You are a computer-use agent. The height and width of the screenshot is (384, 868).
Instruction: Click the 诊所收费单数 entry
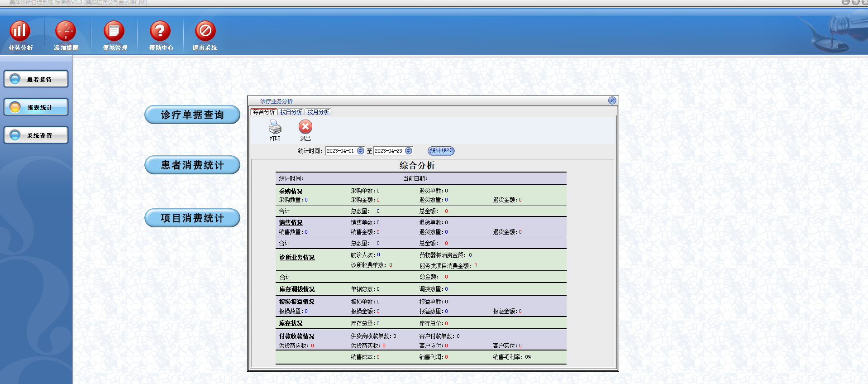(x=372, y=265)
